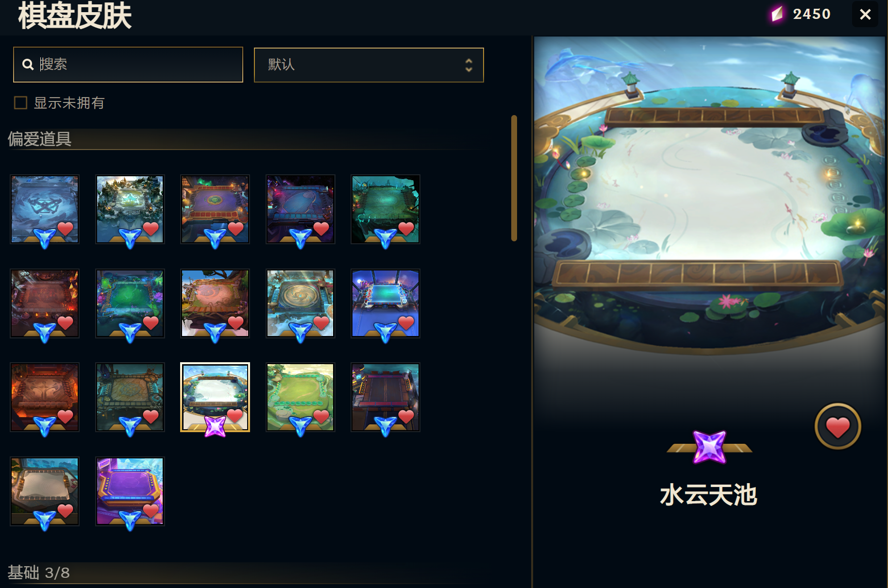Click heart icon on pink galaxy arena
The height and width of the screenshot is (588, 888).
pos(321,228)
